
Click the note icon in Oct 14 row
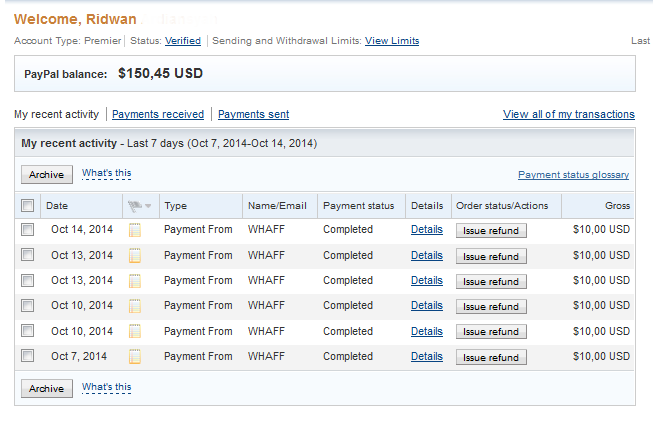pos(135,230)
